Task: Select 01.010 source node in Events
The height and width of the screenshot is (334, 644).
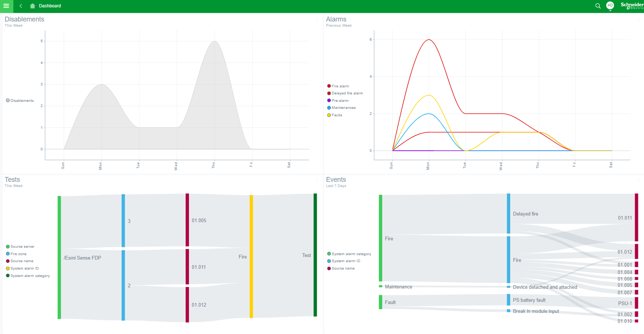Action: (637, 321)
